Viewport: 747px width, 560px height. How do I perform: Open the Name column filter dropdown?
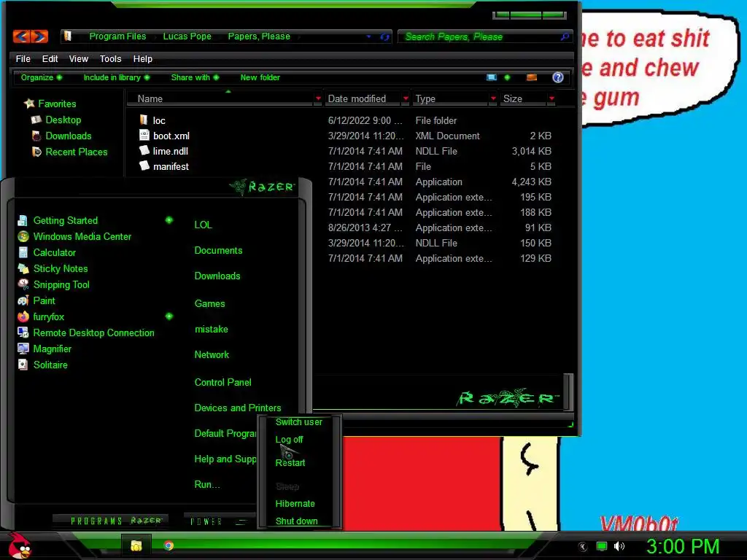(318, 98)
